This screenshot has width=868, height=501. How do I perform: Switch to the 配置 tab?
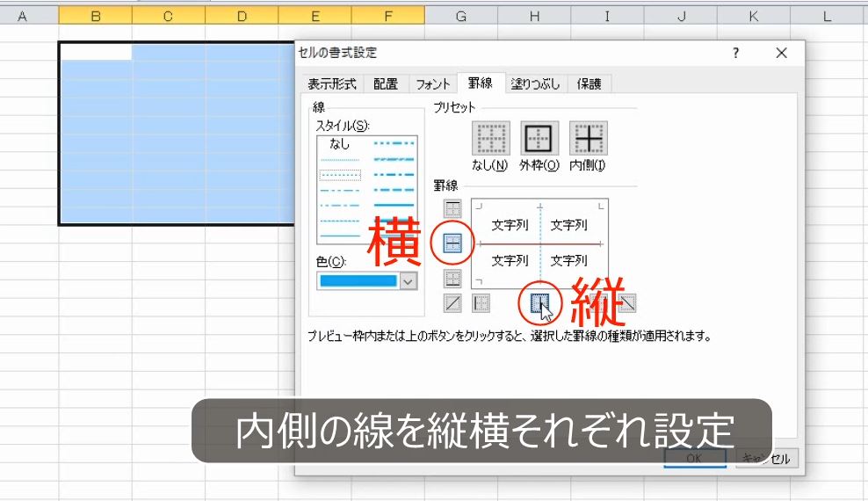tap(386, 83)
